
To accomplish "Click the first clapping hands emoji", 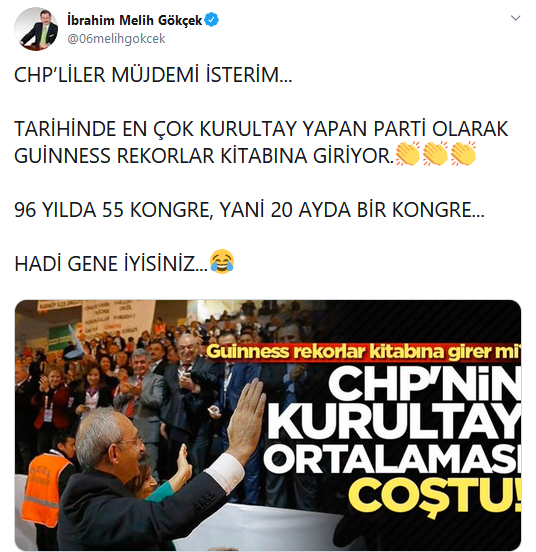I will coord(408,153).
